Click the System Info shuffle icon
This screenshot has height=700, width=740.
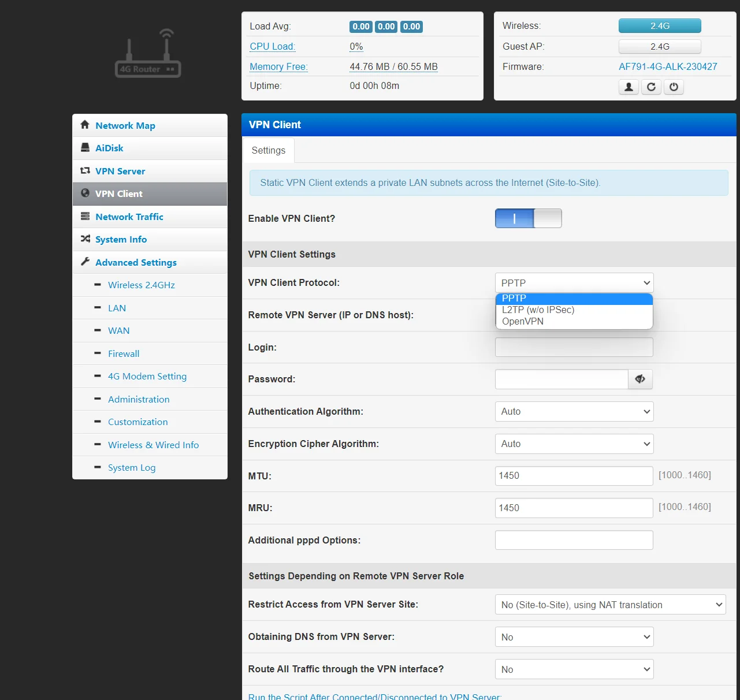click(x=85, y=239)
